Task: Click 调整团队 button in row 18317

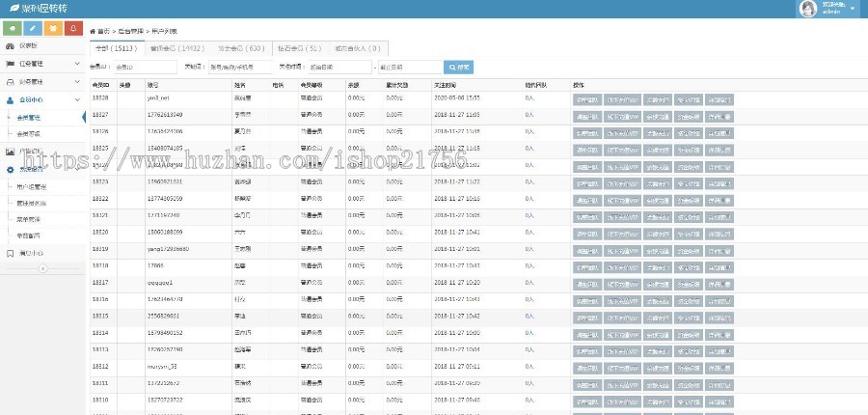Action: click(x=587, y=285)
